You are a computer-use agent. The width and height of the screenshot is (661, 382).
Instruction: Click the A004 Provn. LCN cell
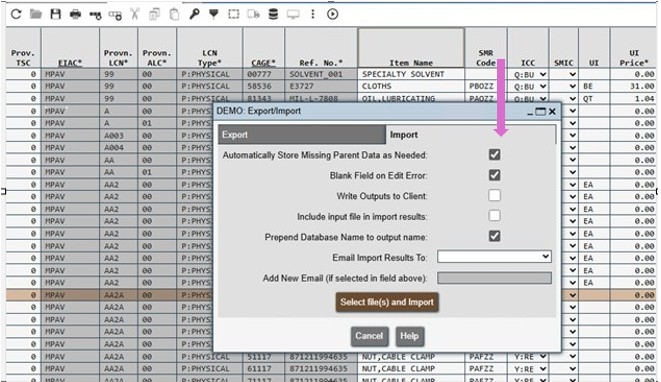tap(118, 148)
